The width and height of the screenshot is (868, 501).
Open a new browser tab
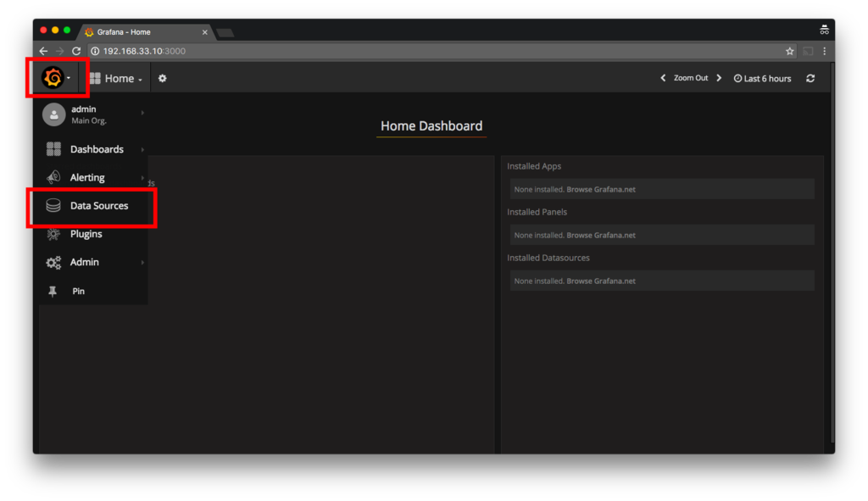tap(225, 33)
